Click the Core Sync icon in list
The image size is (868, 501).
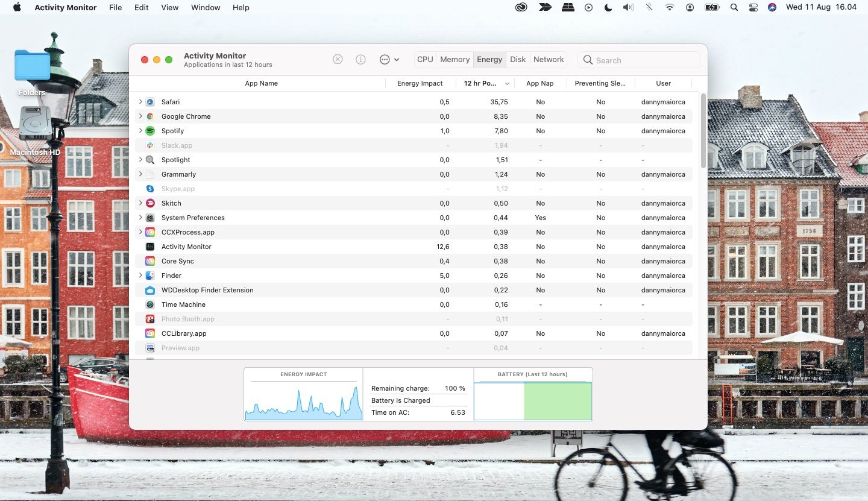click(x=150, y=261)
